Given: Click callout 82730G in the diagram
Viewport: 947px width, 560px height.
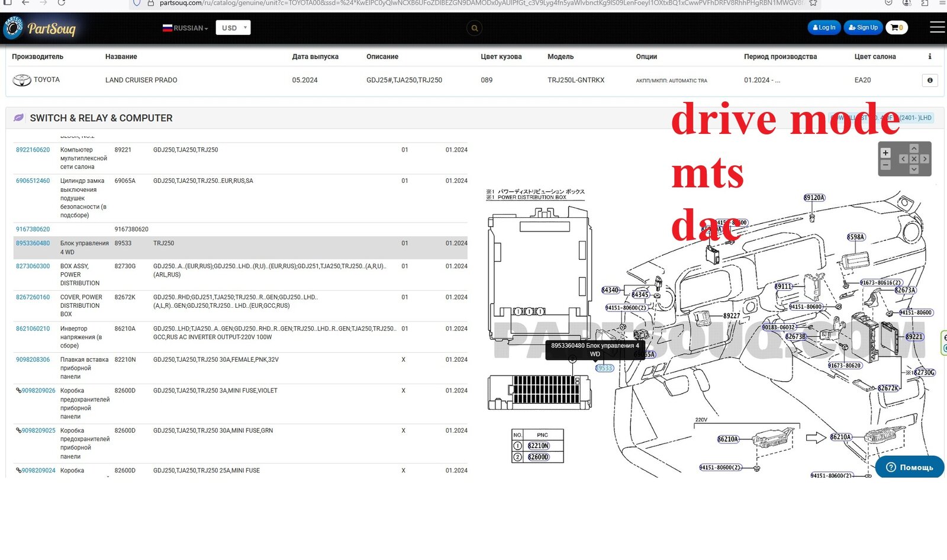Looking at the screenshot, I should coord(923,372).
